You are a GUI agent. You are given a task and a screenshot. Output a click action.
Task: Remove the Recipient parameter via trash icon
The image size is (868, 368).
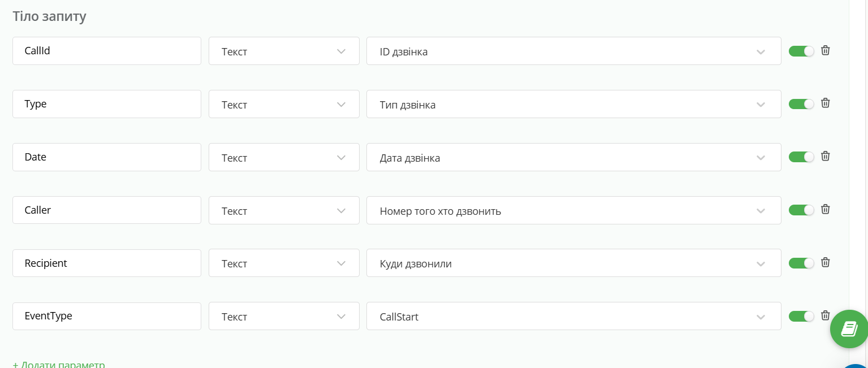click(825, 262)
